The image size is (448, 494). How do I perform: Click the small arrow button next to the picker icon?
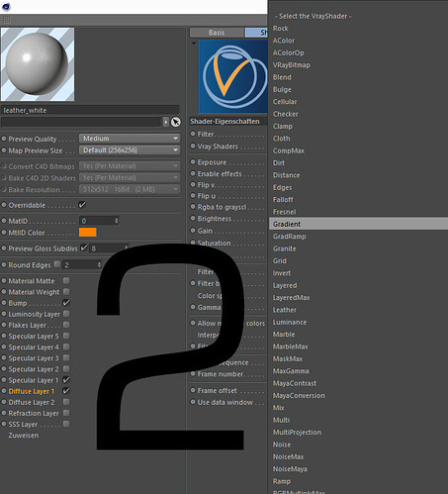point(166,122)
